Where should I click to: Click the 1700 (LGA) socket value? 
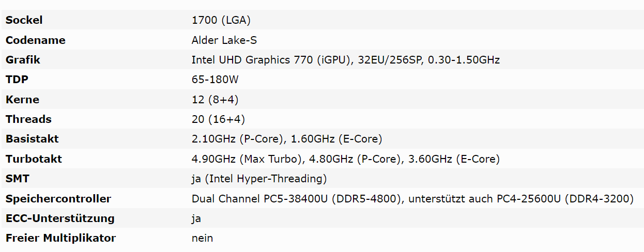click(x=221, y=20)
